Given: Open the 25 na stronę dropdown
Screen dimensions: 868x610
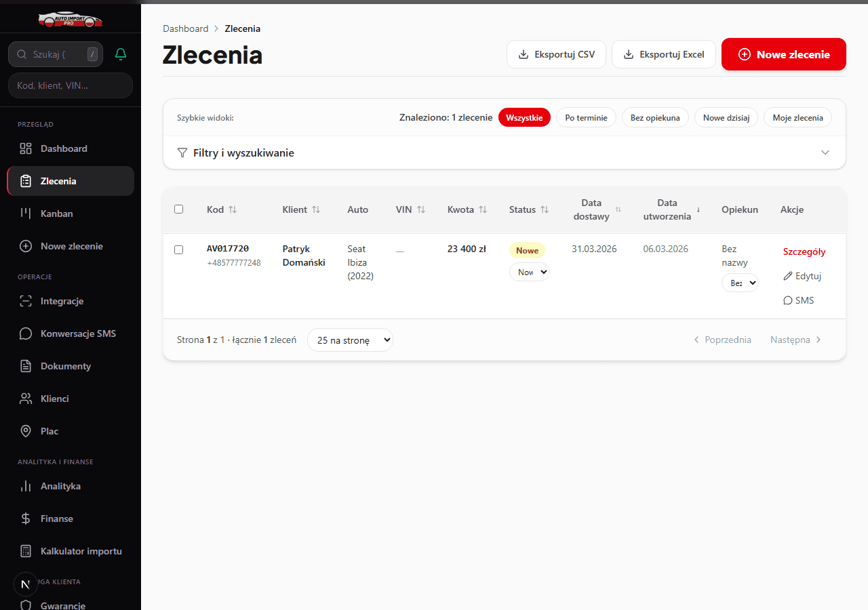Looking at the screenshot, I should coord(350,340).
